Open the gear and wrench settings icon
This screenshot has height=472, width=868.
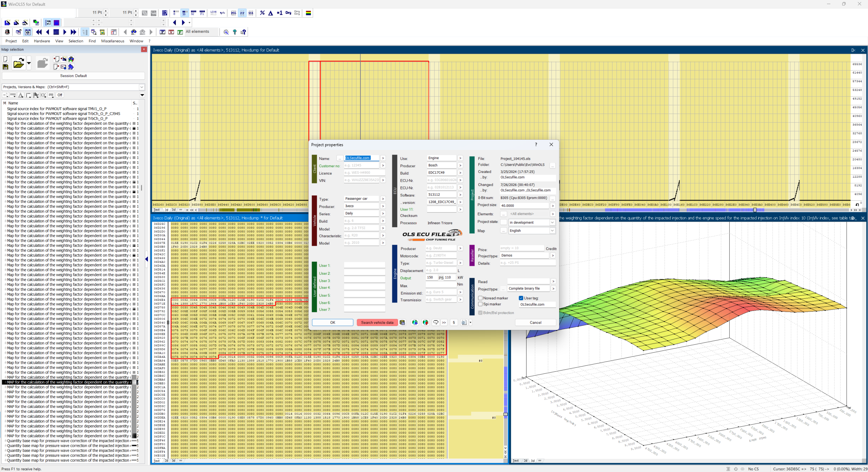pos(226,32)
